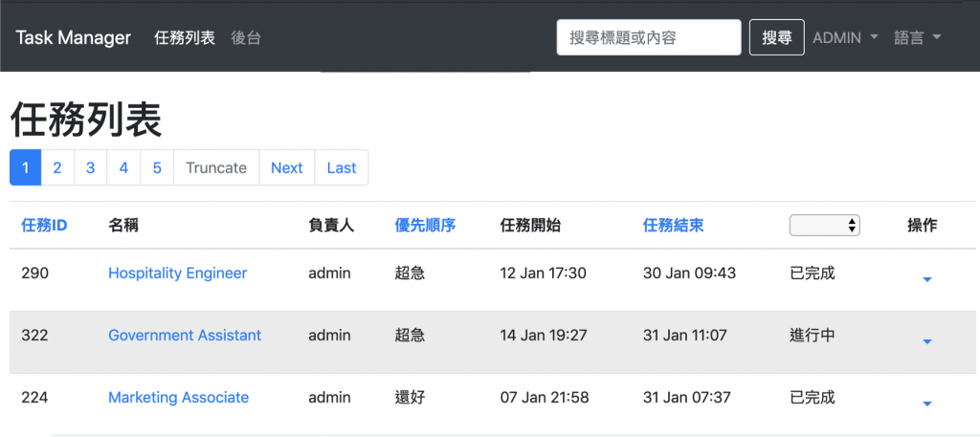Viewport: 980px width, 437px height.
Task: Go to 任務列表 in navbar
Action: [x=185, y=38]
